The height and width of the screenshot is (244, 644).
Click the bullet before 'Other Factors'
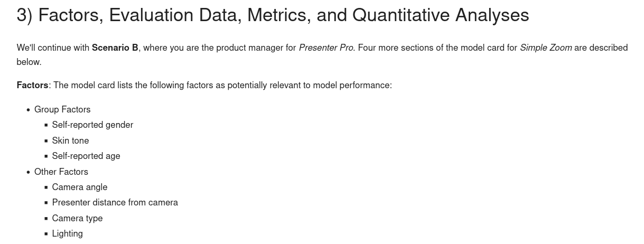[x=28, y=172]
